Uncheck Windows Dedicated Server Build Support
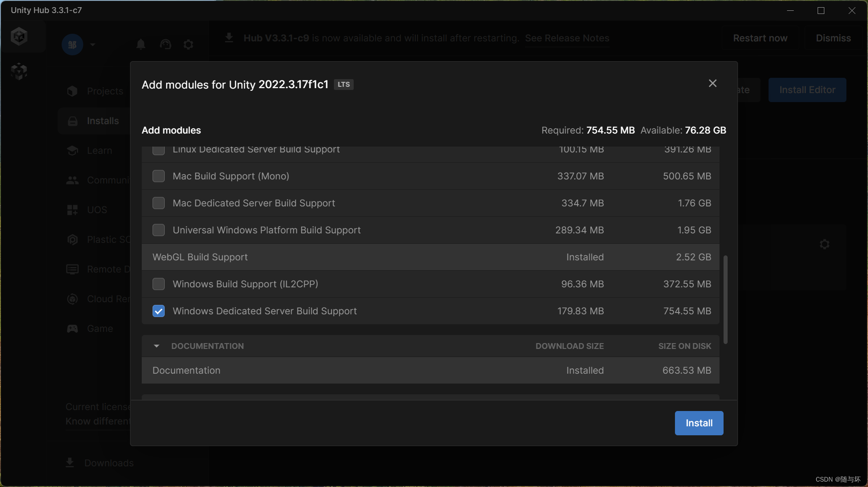This screenshot has width=868, height=487. 158,311
